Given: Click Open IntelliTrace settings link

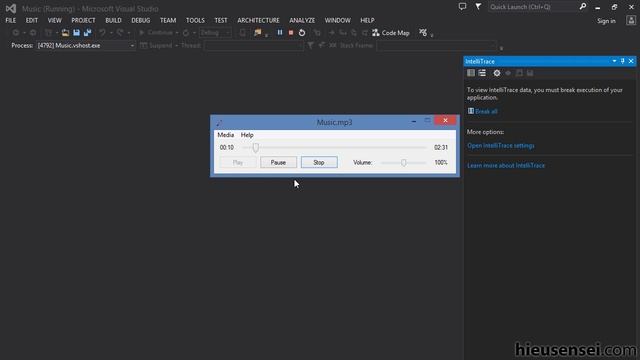Looking at the screenshot, I should (501, 146).
